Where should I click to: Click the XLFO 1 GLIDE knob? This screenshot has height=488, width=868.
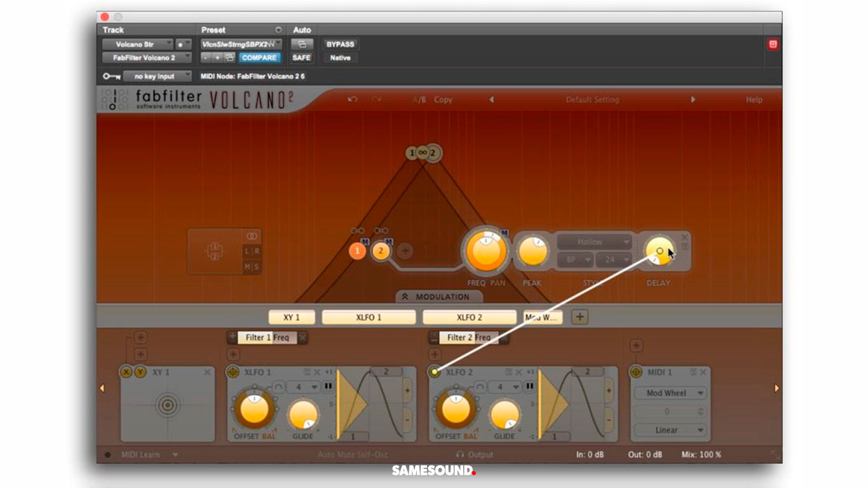coord(303,414)
